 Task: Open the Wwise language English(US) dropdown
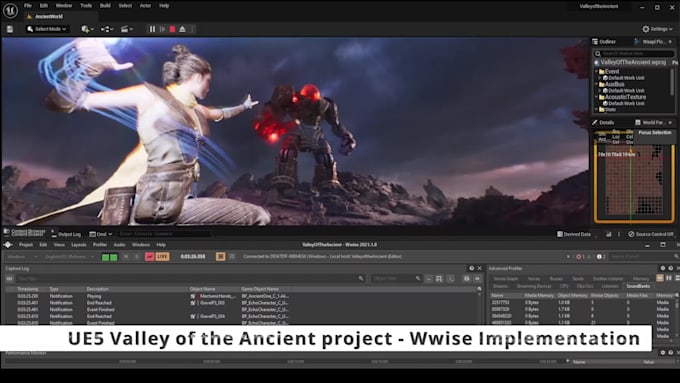tap(69, 257)
